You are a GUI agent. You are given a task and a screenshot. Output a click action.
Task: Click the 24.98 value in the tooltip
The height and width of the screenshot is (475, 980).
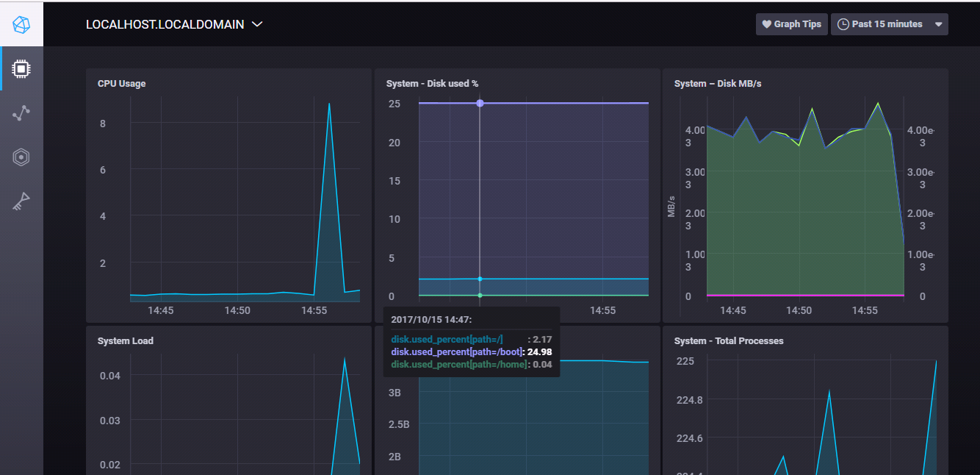[540, 352]
